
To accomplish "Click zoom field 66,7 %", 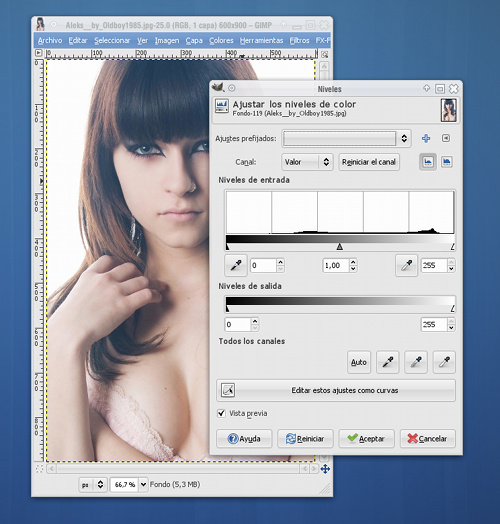I will coord(125,484).
